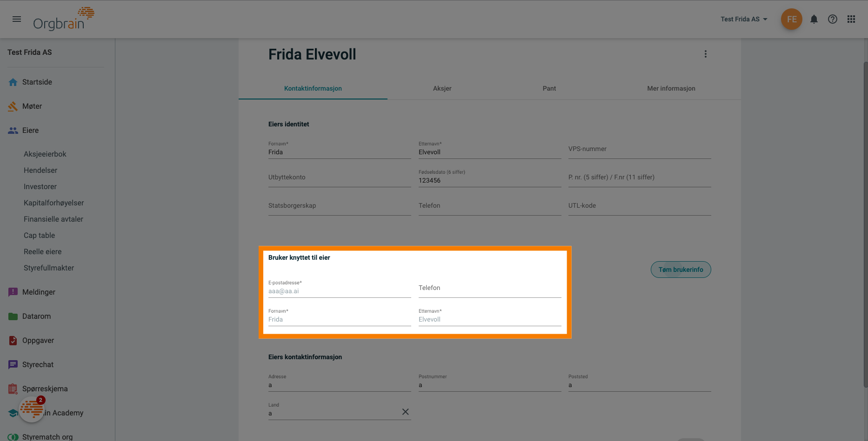Switch to the Mer informasjon tab
Image resolution: width=868 pixels, height=441 pixels.
pyautogui.click(x=671, y=88)
